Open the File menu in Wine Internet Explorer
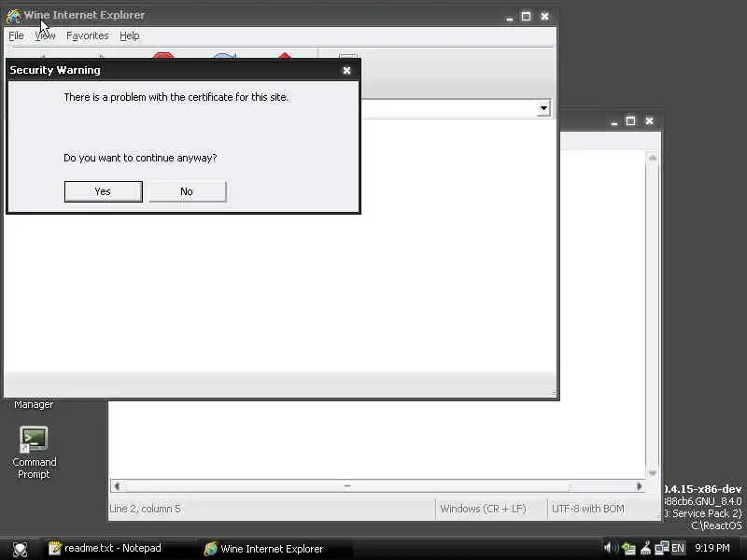 click(x=16, y=35)
